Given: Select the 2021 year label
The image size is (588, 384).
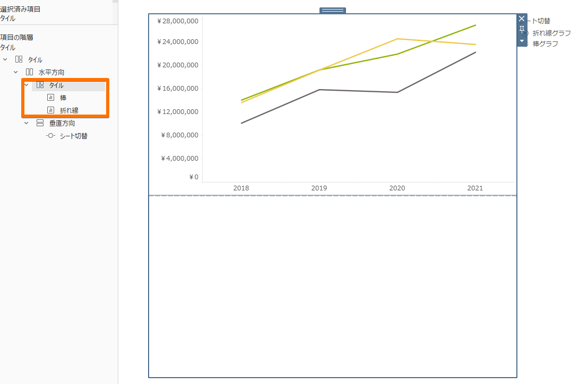Looking at the screenshot, I should [475, 188].
